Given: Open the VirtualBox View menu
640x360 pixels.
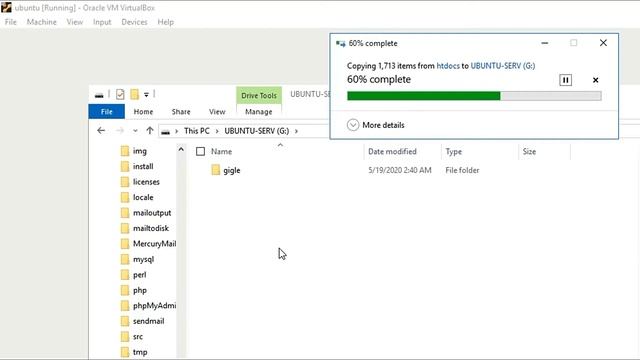Looking at the screenshot, I should click(75, 22).
